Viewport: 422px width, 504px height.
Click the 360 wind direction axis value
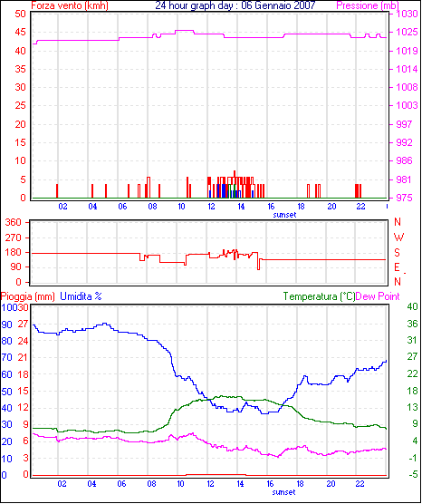click(x=14, y=222)
